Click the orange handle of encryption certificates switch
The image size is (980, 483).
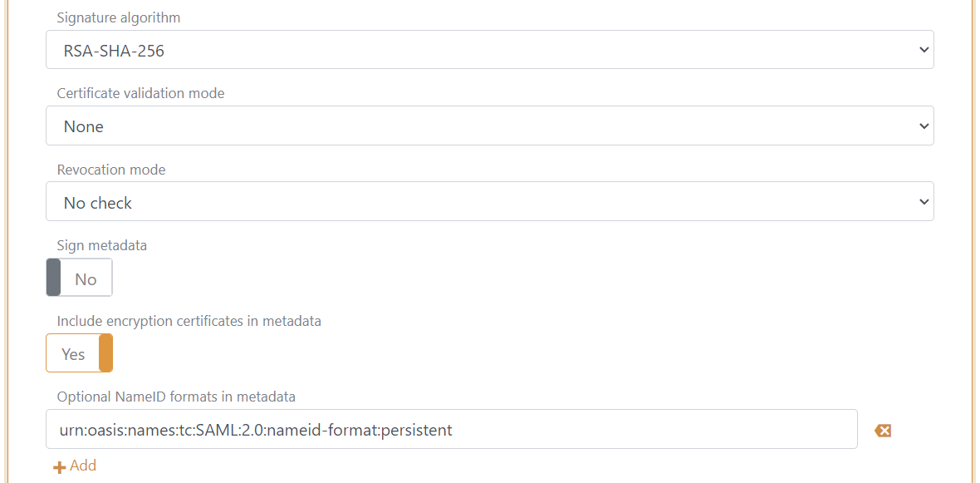105,352
